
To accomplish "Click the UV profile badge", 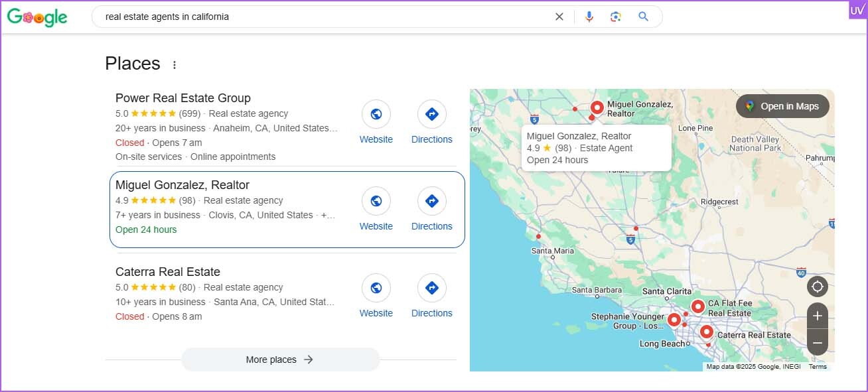I will (857, 11).
